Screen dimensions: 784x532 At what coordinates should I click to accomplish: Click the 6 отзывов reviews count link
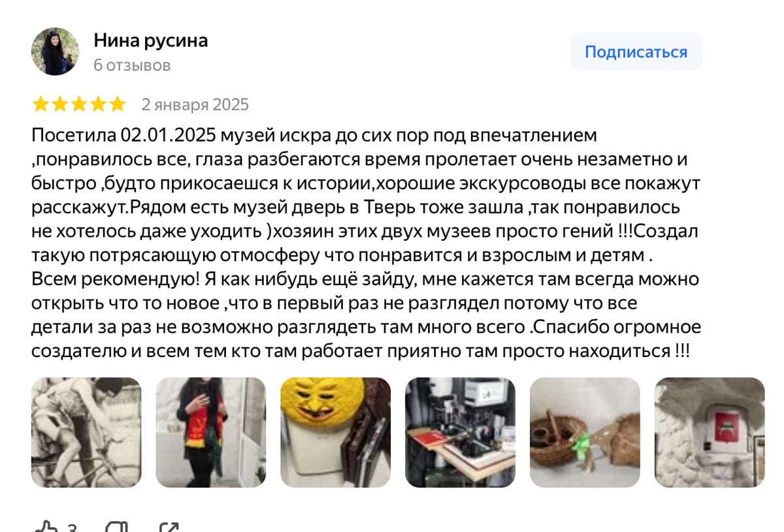click(133, 65)
